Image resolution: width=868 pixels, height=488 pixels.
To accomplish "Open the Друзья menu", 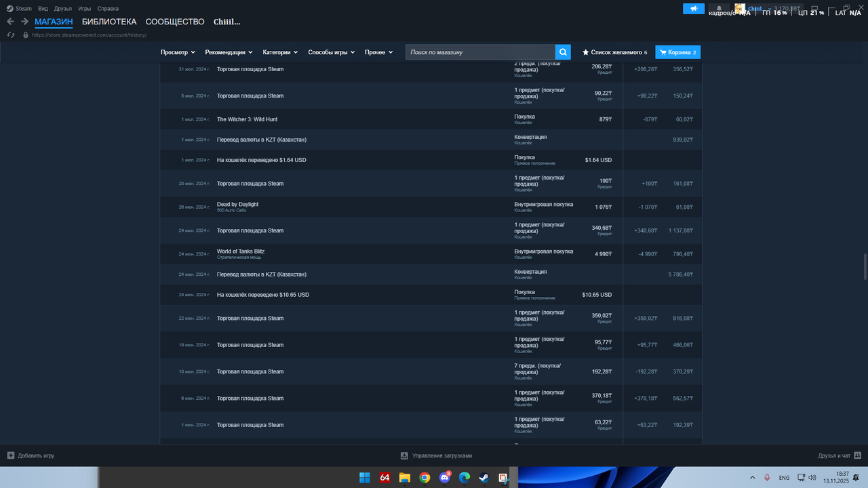I will pos(63,9).
